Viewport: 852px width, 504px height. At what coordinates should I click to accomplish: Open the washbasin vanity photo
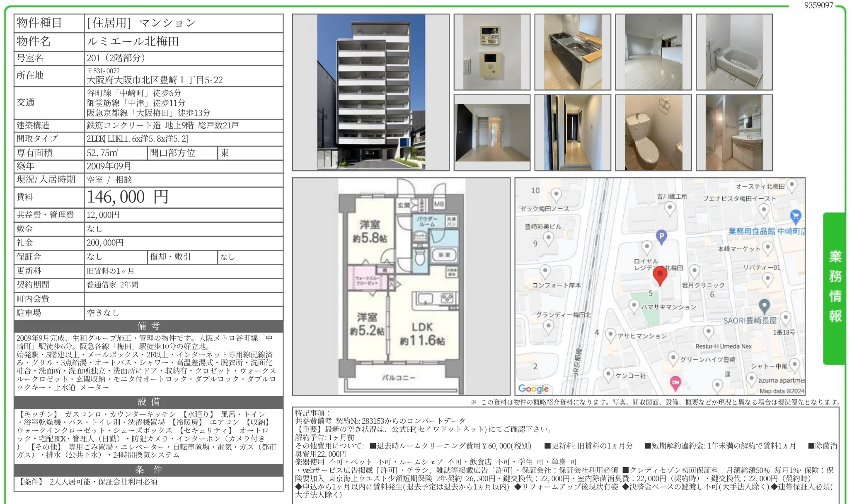(734, 133)
